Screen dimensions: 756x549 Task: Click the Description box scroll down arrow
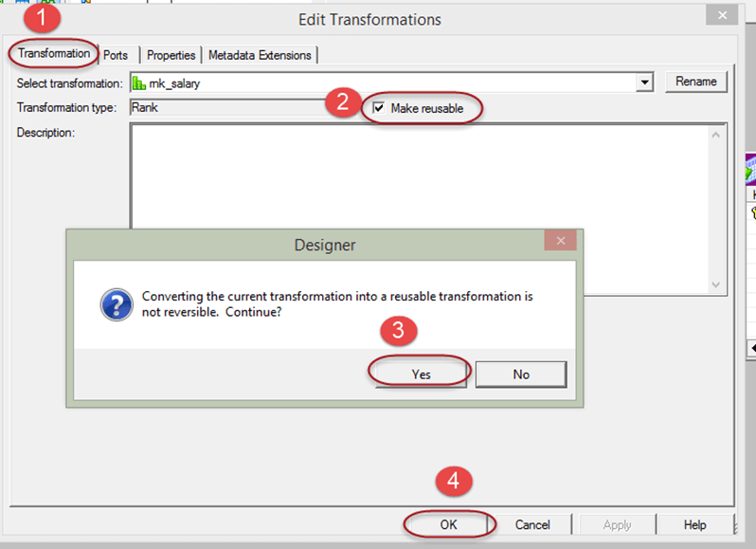click(718, 284)
